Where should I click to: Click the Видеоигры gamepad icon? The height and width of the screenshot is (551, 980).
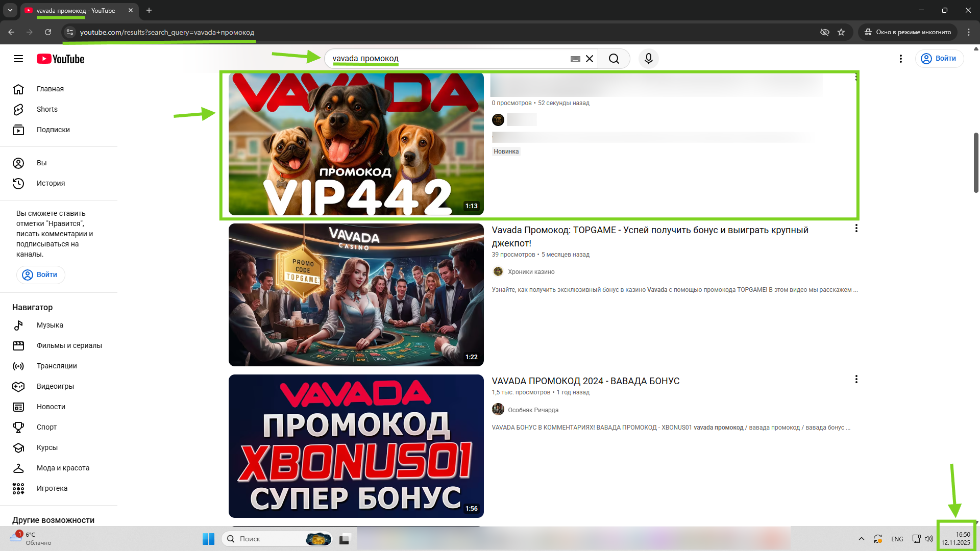point(18,387)
